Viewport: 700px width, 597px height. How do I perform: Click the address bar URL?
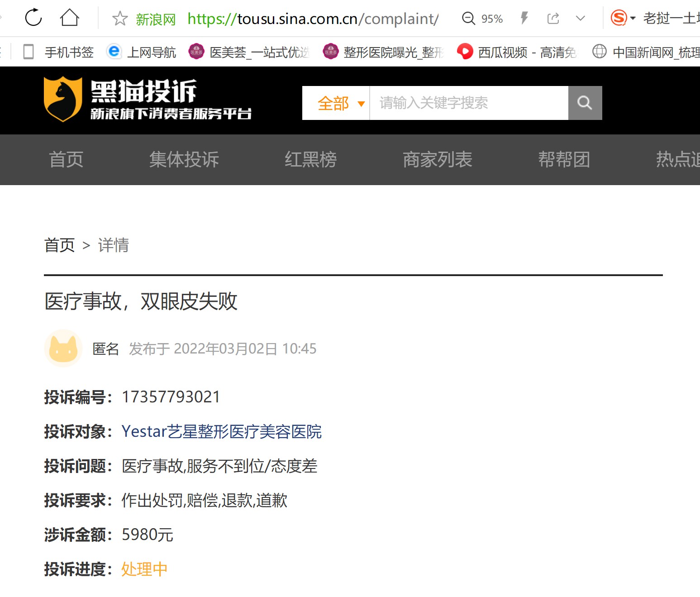pos(313,19)
